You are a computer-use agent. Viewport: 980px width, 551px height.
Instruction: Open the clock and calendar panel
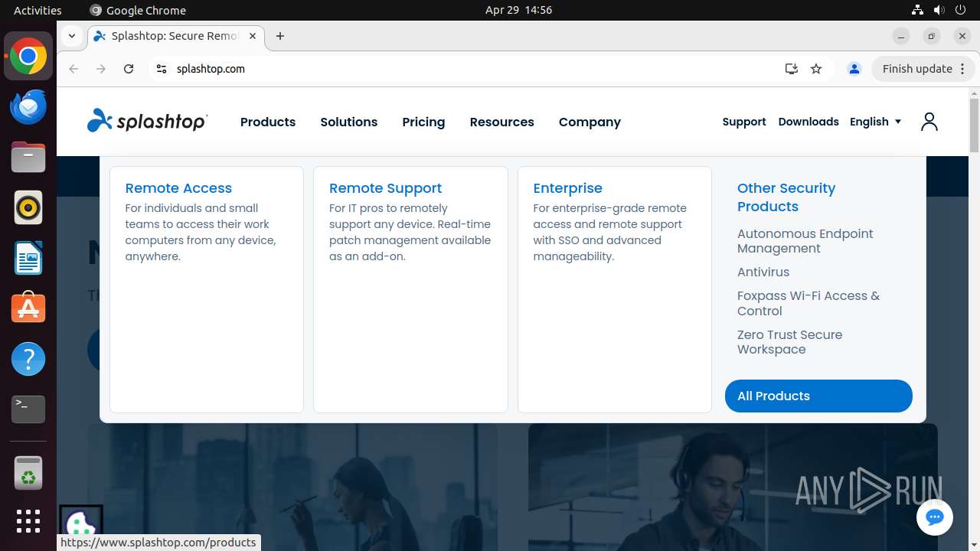coord(518,10)
